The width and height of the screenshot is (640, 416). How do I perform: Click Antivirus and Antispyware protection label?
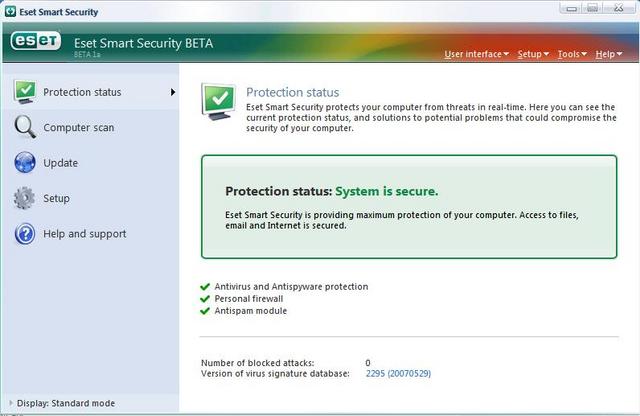(291, 287)
